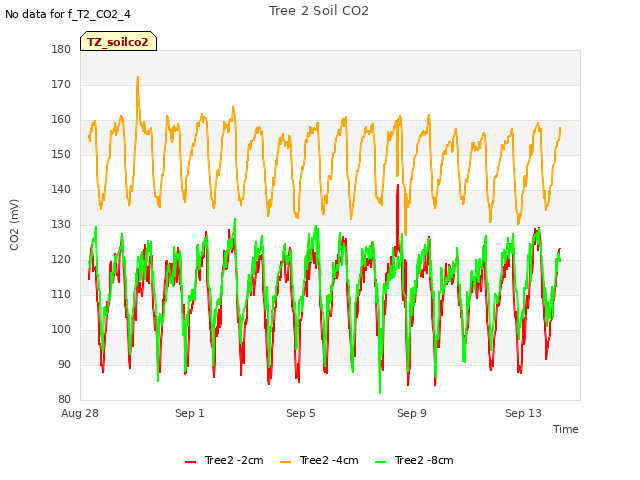Click the green Tree2 -8cm legend swatch
640x480 pixels.
coord(380,462)
